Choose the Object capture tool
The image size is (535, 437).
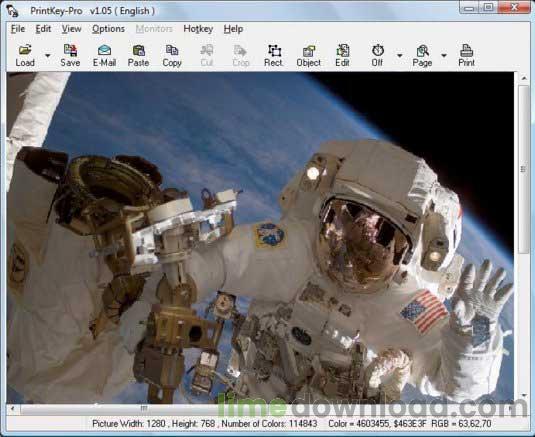pyautogui.click(x=308, y=56)
